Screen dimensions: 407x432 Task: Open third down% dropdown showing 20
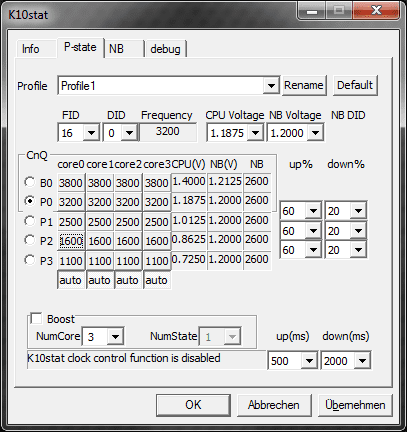pos(359,250)
